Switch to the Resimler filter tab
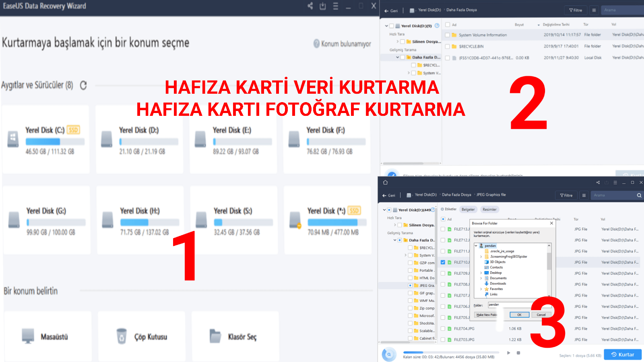The image size is (644, 362). pos(490,210)
